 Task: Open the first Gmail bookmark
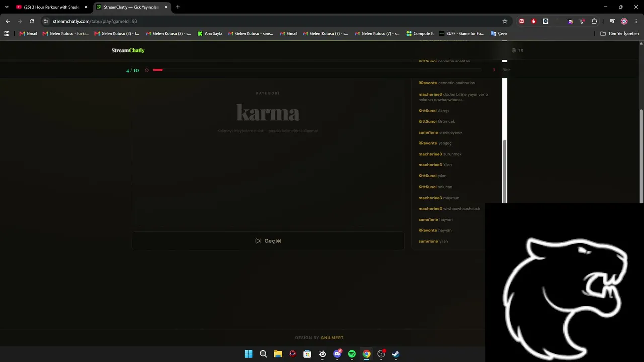[x=28, y=34]
